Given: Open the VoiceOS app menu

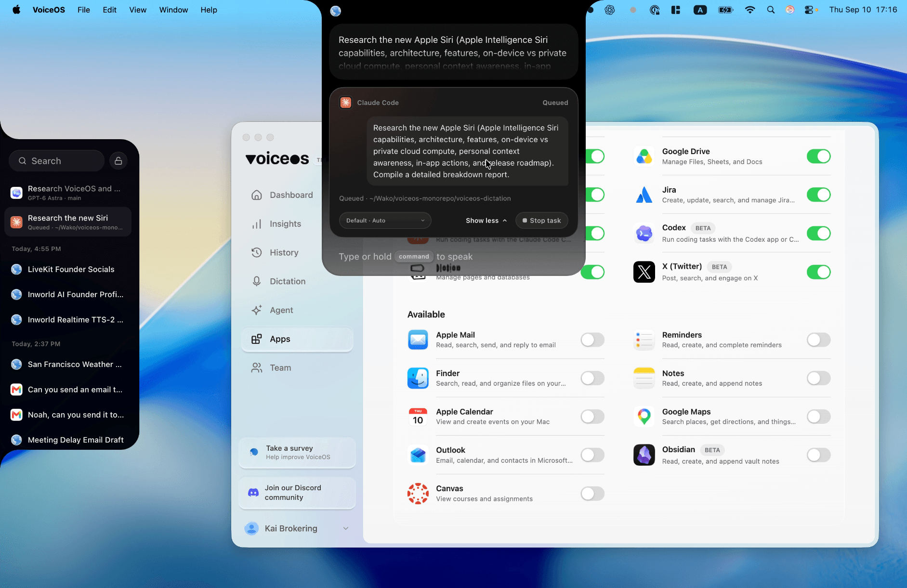Looking at the screenshot, I should (x=49, y=10).
